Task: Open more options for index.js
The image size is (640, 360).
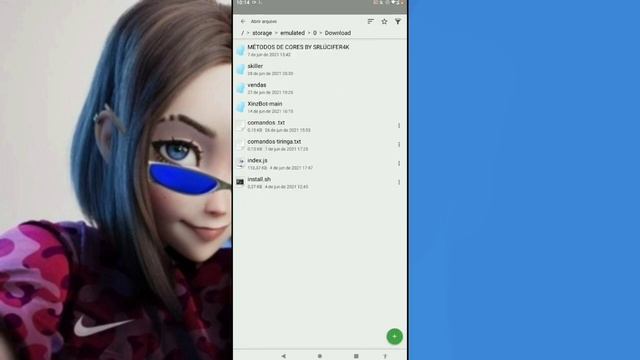Action: [399, 163]
